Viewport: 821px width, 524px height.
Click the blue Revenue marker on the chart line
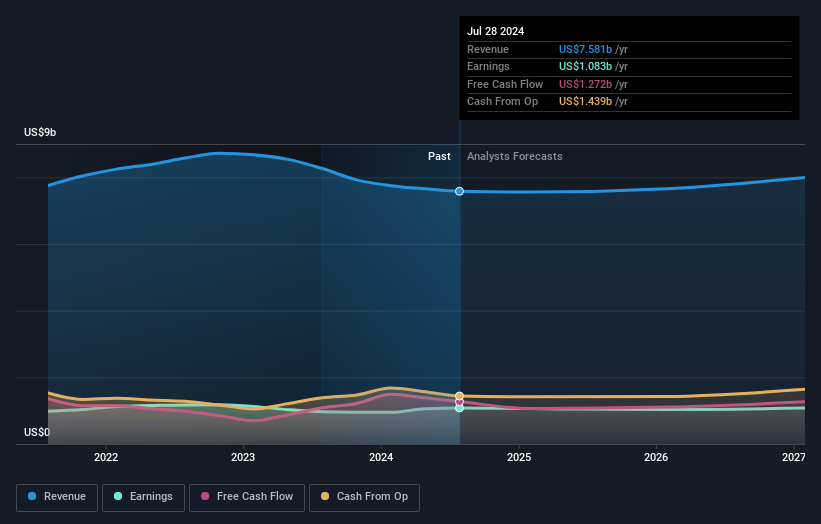pos(459,192)
